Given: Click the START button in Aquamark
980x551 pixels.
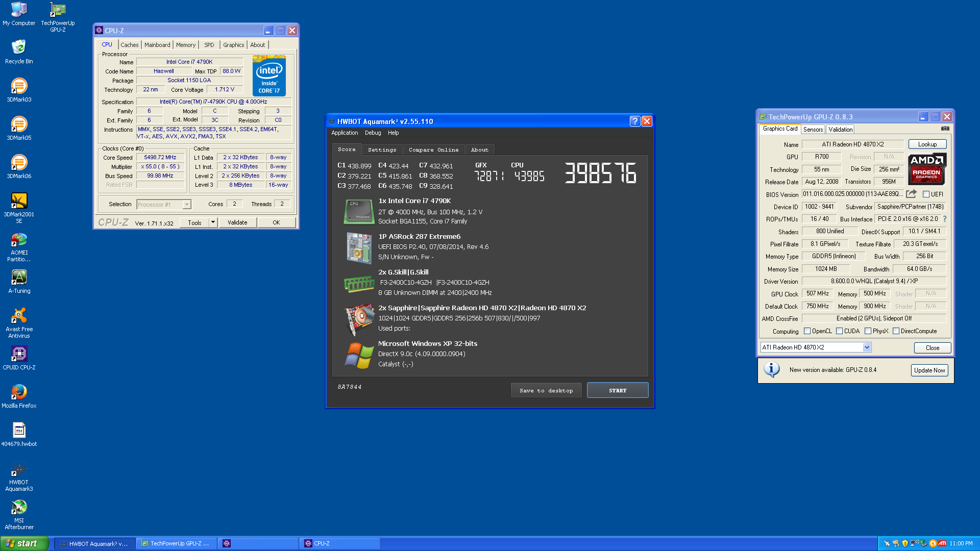Looking at the screenshot, I should pyautogui.click(x=618, y=390).
